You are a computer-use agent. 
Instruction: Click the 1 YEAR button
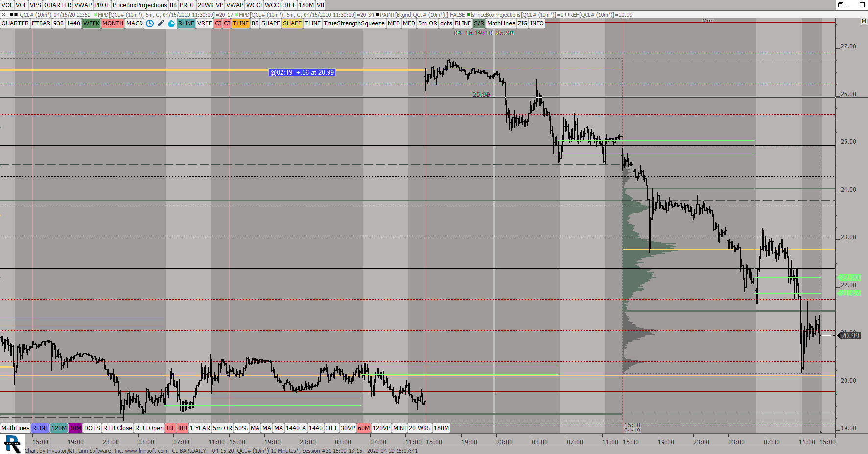(200, 428)
